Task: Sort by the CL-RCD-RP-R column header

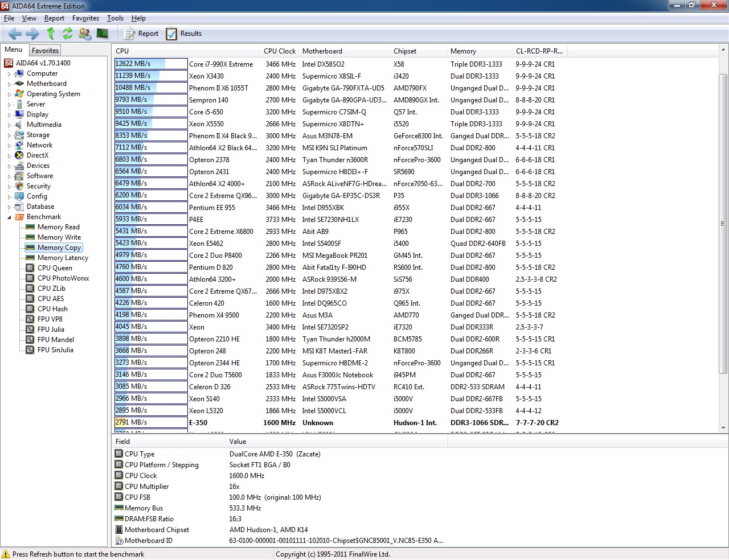Action: 539,51
